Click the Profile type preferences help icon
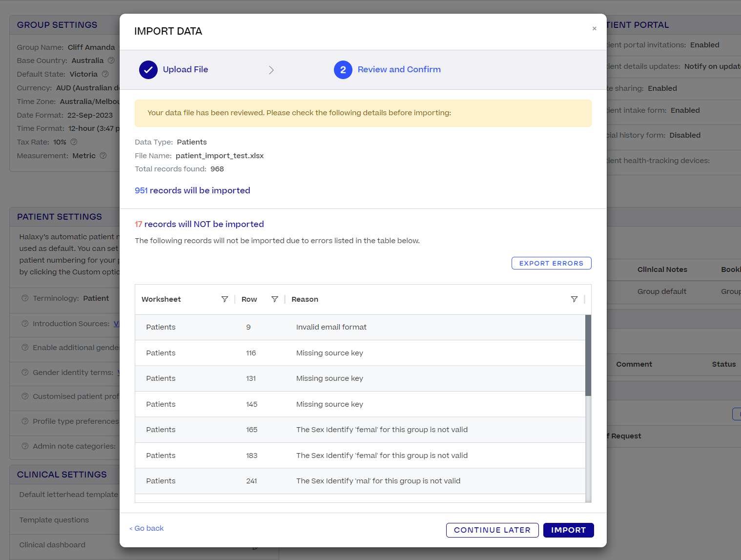This screenshot has height=560, width=741. (x=24, y=421)
